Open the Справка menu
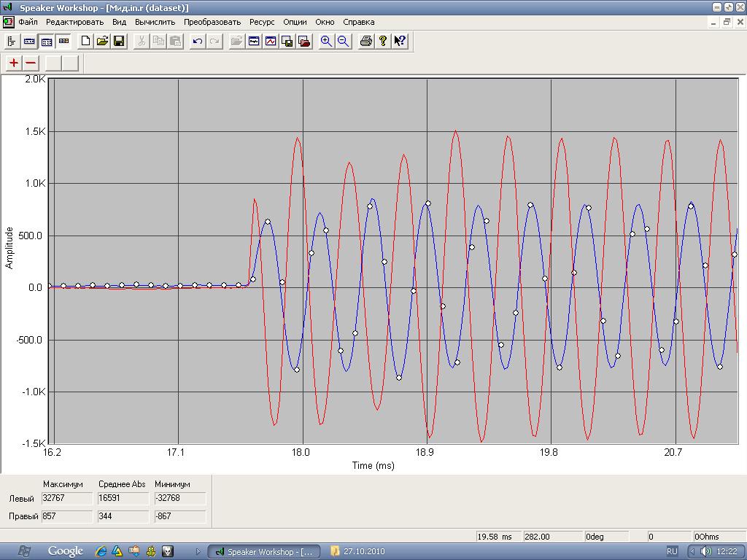This screenshot has width=747, height=560. point(358,22)
